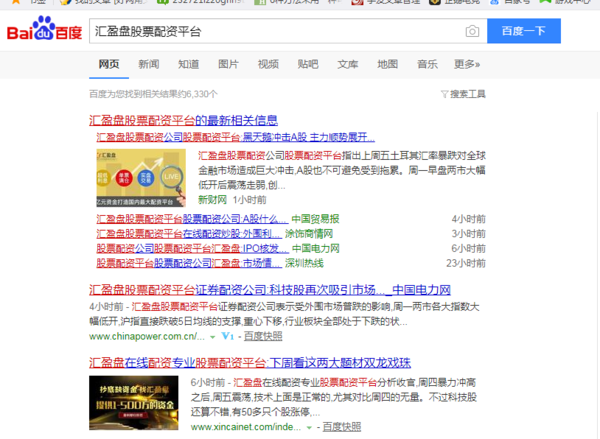Image resolution: width=600 pixels, height=439 pixels.
Task: Click the gold chart news thumbnail
Action: click(141, 178)
